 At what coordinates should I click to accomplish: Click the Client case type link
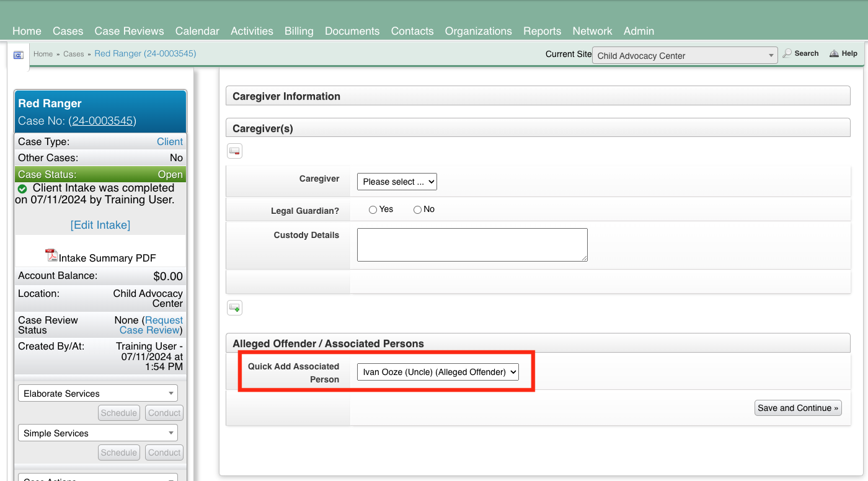click(x=170, y=141)
